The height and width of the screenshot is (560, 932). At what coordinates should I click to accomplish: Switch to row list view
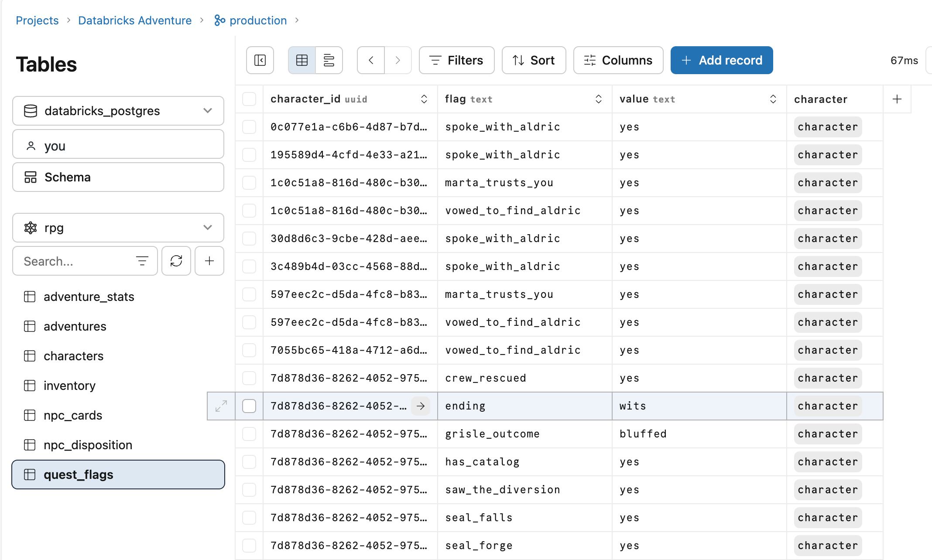click(x=329, y=60)
